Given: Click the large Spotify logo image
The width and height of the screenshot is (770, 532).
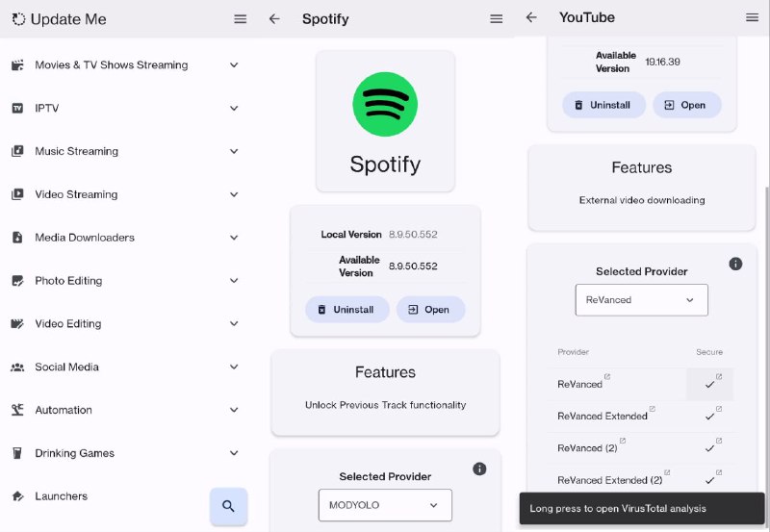Looking at the screenshot, I should [x=385, y=104].
